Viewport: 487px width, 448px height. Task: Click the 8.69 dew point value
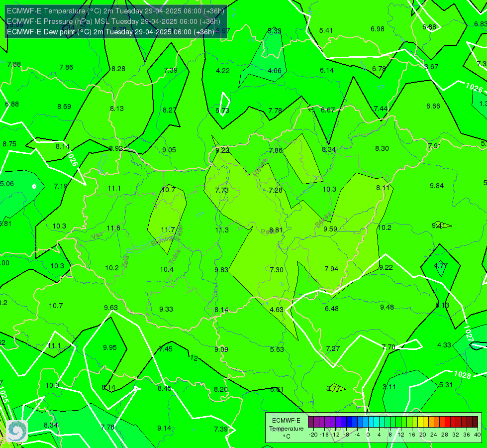[64, 107]
